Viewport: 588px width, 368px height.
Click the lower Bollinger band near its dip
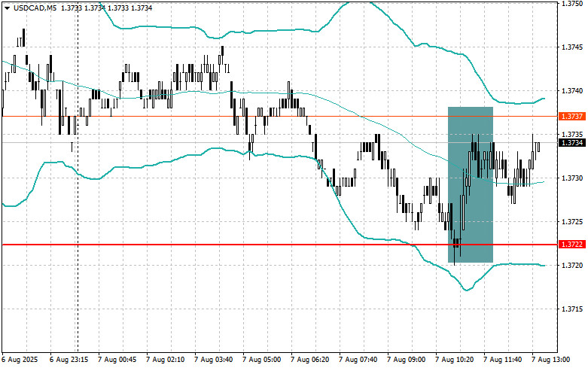[467, 290]
